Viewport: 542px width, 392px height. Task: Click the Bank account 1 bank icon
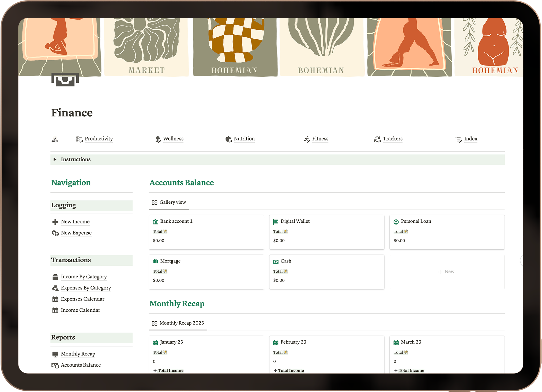(x=155, y=222)
